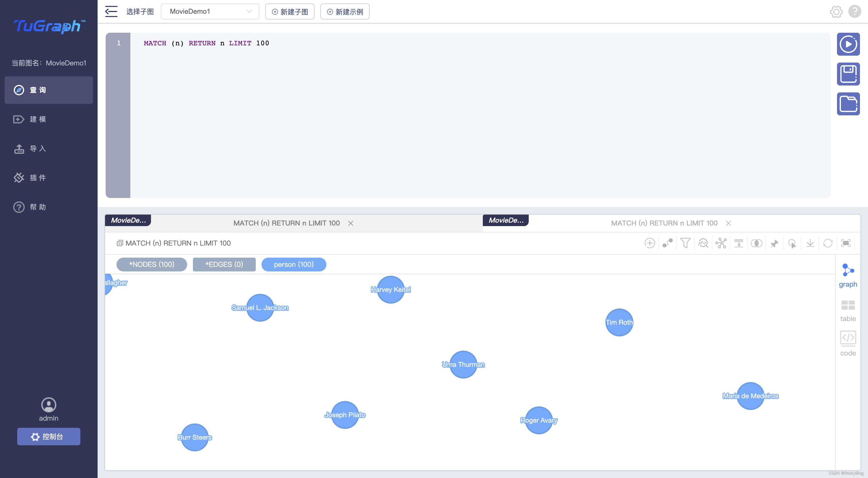Choose the graph layout network icon

721,243
